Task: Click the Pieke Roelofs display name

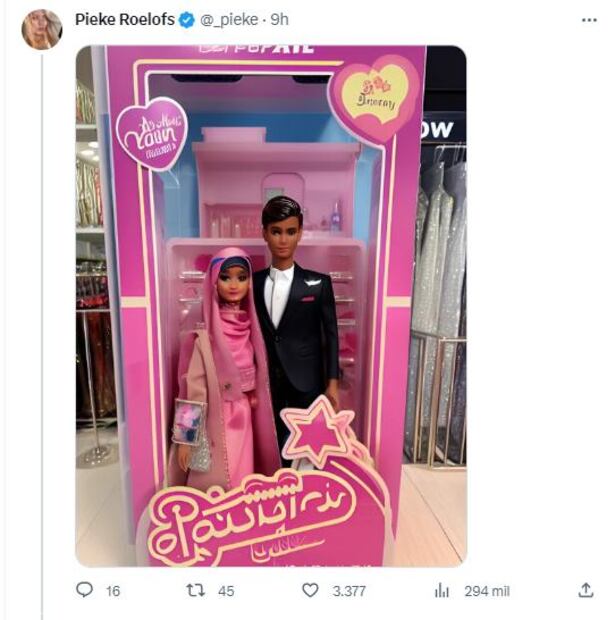Action: [x=125, y=19]
